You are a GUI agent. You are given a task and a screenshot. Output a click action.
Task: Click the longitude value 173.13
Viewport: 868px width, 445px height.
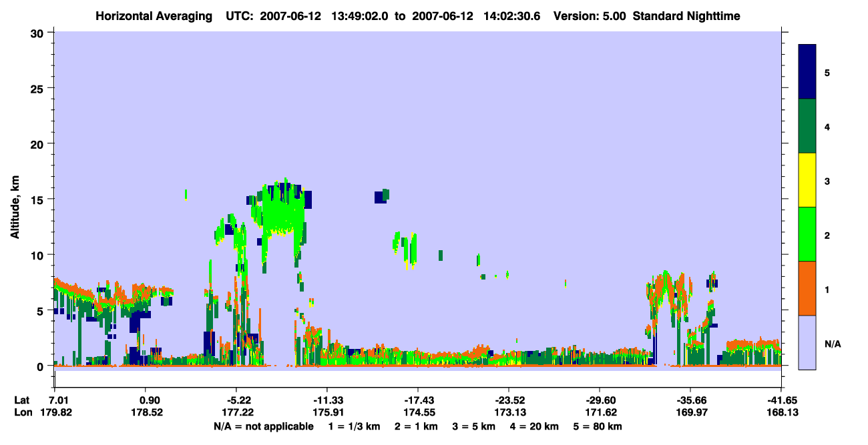pos(509,413)
